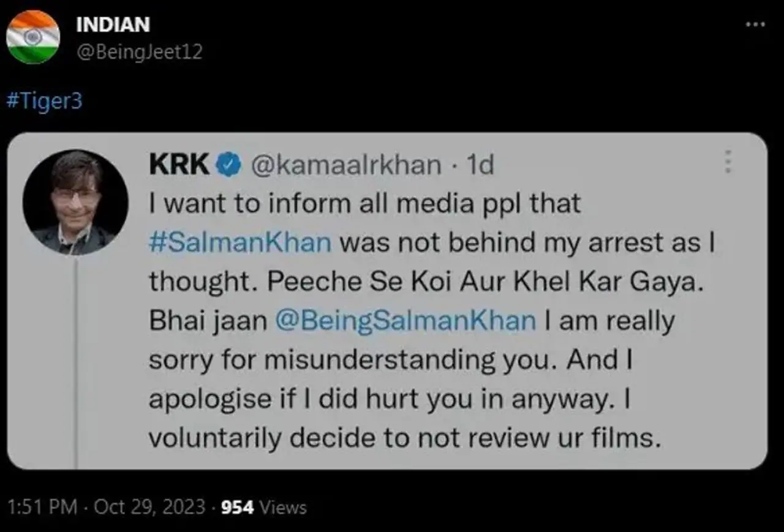
Task: Open the tweet's horizontal three-dot menu
Action: (x=756, y=25)
